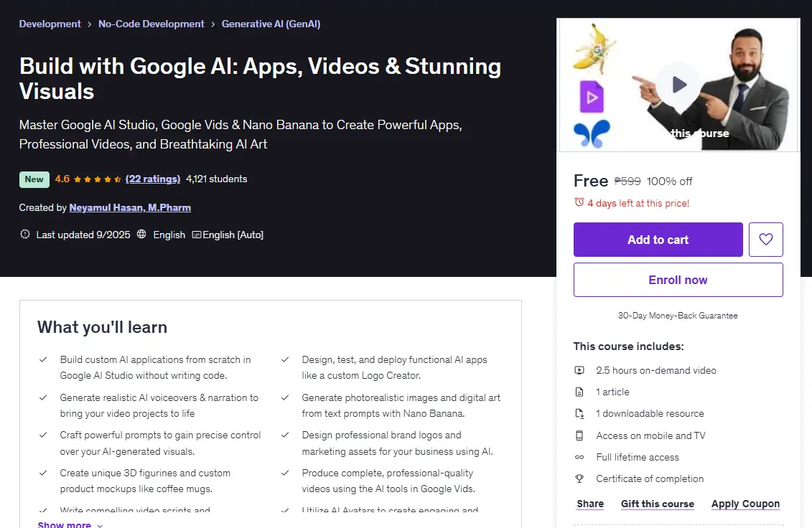Click the last updated badge icon
Image resolution: width=812 pixels, height=528 pixels.
[x=25, y=234]
